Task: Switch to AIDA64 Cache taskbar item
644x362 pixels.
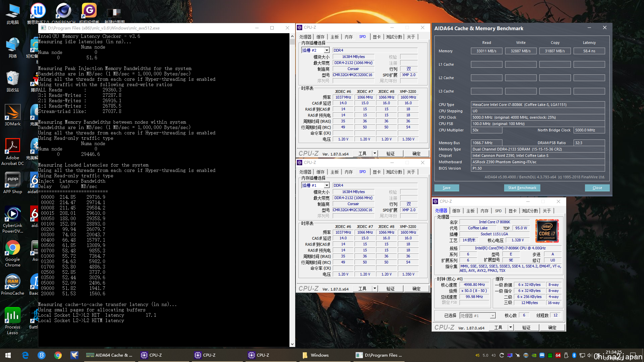Action: (109, 355)
